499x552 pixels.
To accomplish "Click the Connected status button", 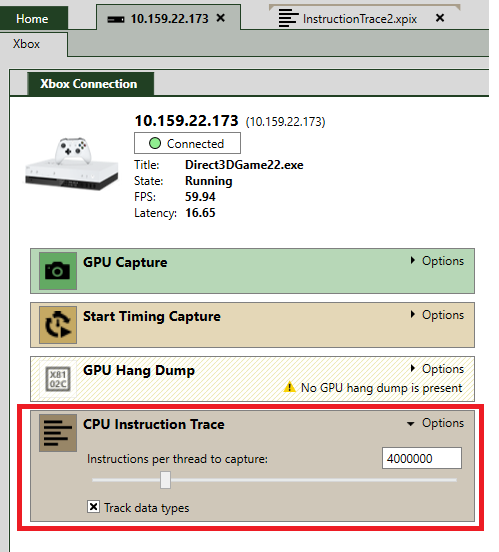I will point(187,143).
